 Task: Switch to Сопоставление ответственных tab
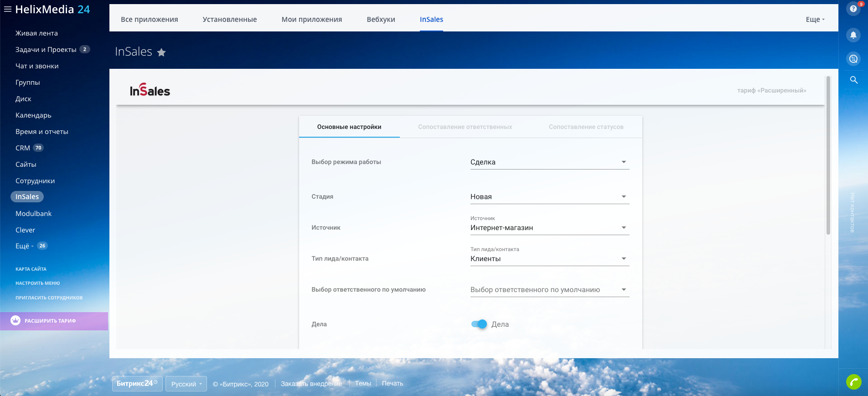point(465,127)
